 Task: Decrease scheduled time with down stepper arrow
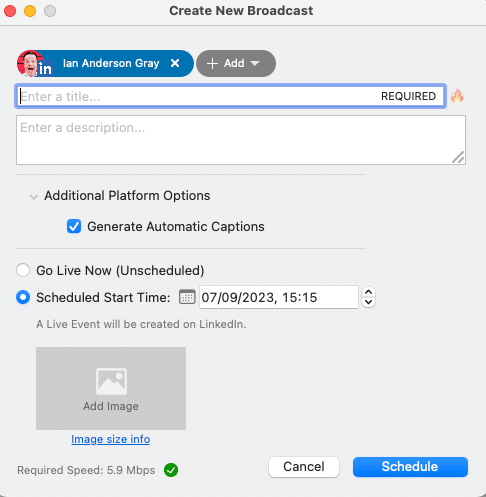[368, 302]
